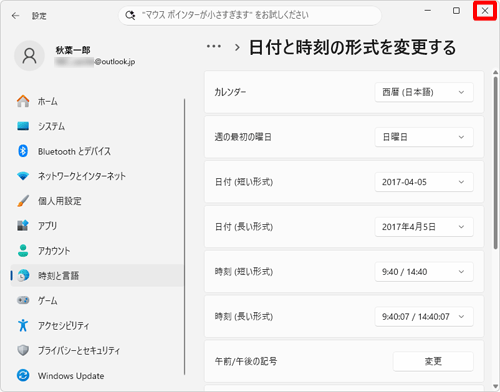The image size is (500, 392).
Task: Click the アカウント person icon
Action: pos(23,251)
